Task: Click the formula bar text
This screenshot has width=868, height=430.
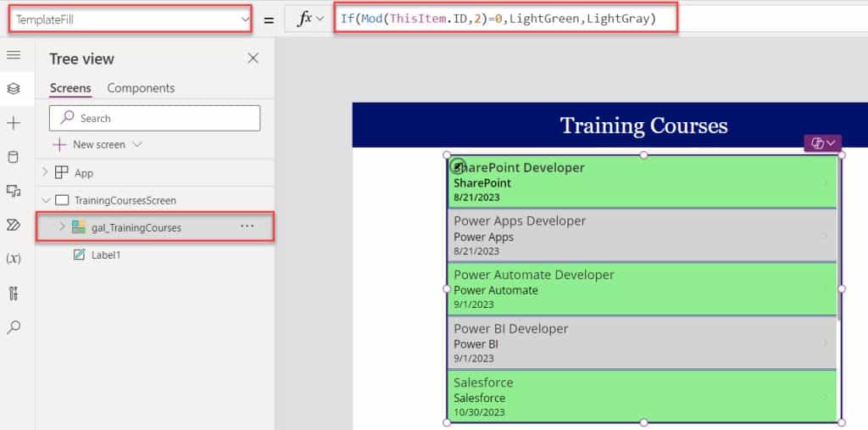Action: click(x=498, y=19)
